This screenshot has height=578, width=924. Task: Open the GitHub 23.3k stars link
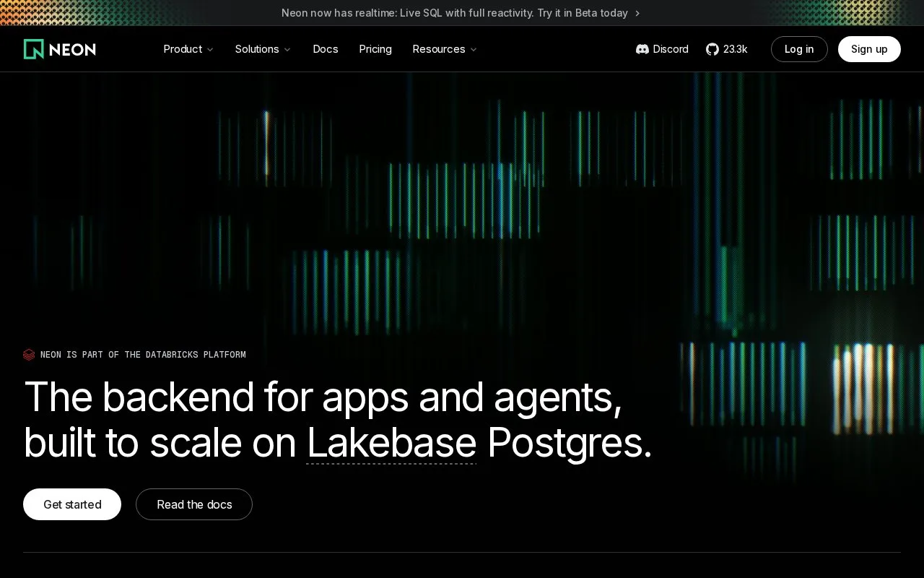tap(727, 49)
